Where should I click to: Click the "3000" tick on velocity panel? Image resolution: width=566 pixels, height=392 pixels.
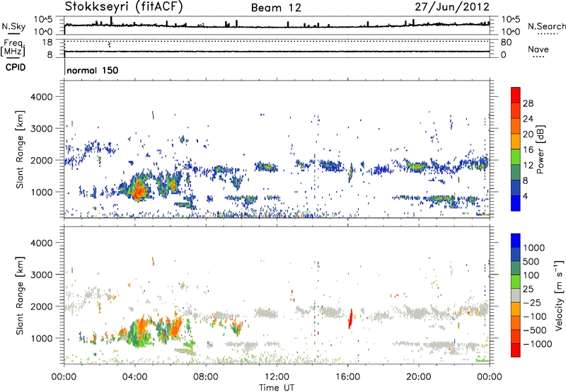41,275
